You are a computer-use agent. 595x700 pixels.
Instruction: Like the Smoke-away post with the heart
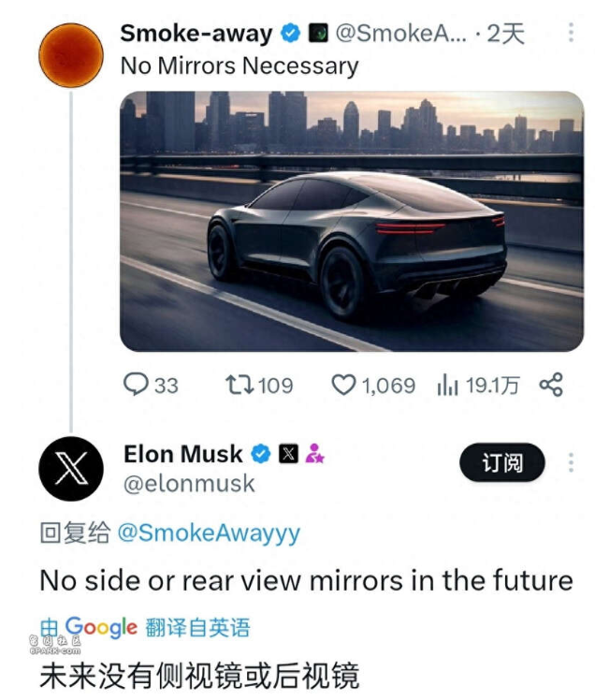(x=345, y=385)
